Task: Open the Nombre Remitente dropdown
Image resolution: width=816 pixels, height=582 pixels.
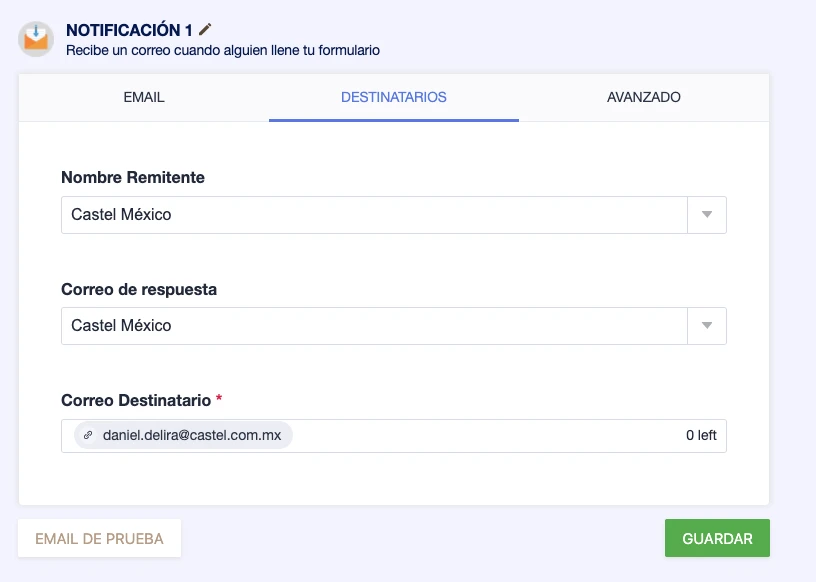Action: coord(707,214)
